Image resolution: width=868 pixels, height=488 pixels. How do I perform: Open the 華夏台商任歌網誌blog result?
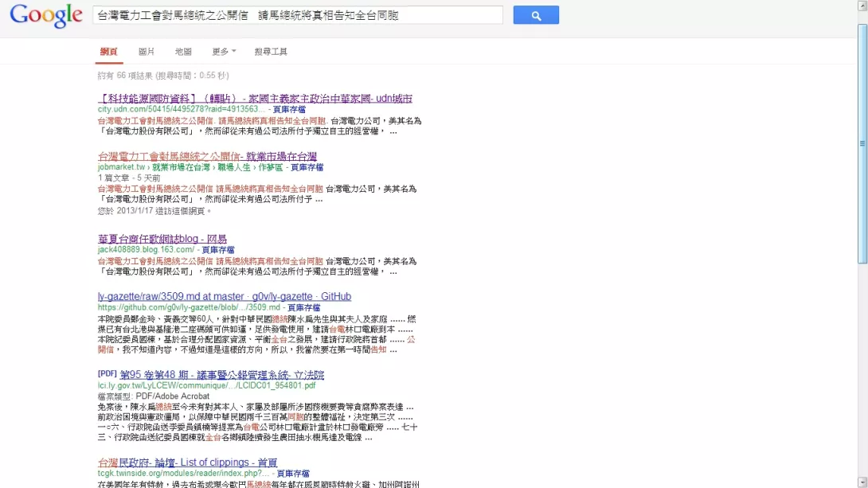[162, 239]
